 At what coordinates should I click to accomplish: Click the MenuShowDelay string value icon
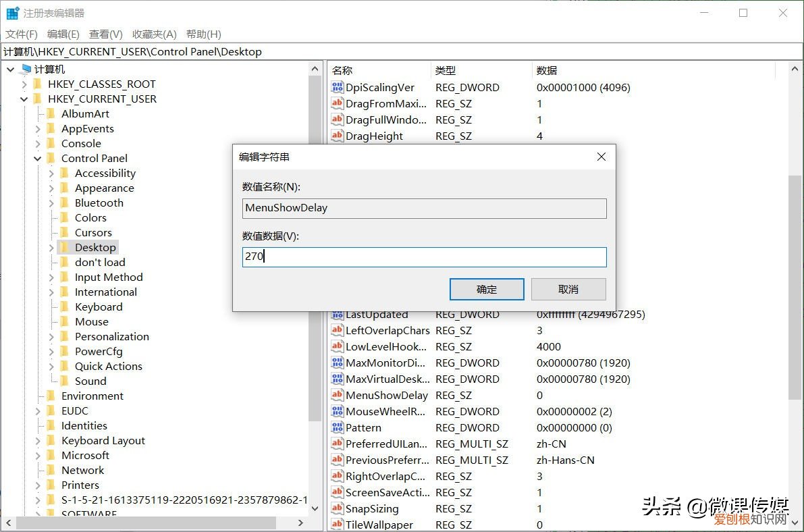pos(338,395)
